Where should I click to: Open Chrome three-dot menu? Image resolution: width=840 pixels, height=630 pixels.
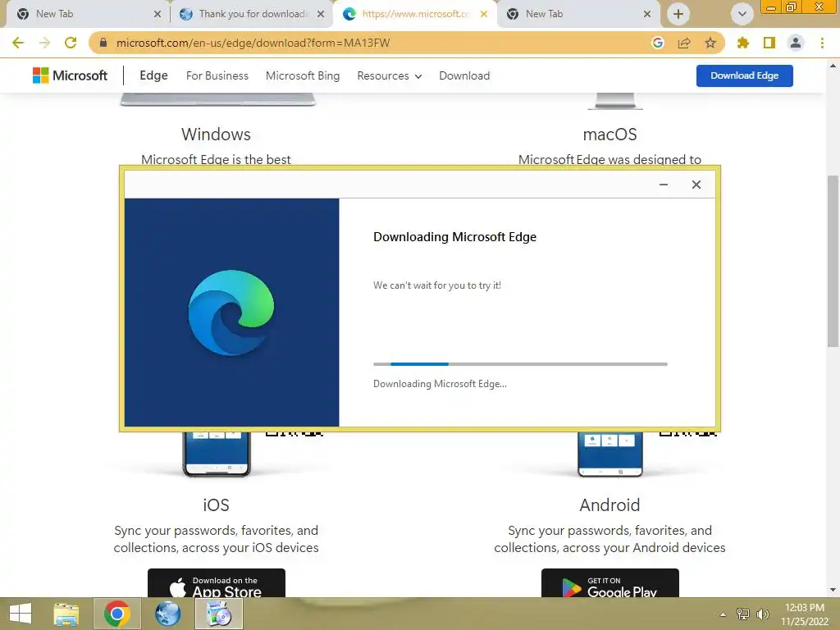click(822, 43)
